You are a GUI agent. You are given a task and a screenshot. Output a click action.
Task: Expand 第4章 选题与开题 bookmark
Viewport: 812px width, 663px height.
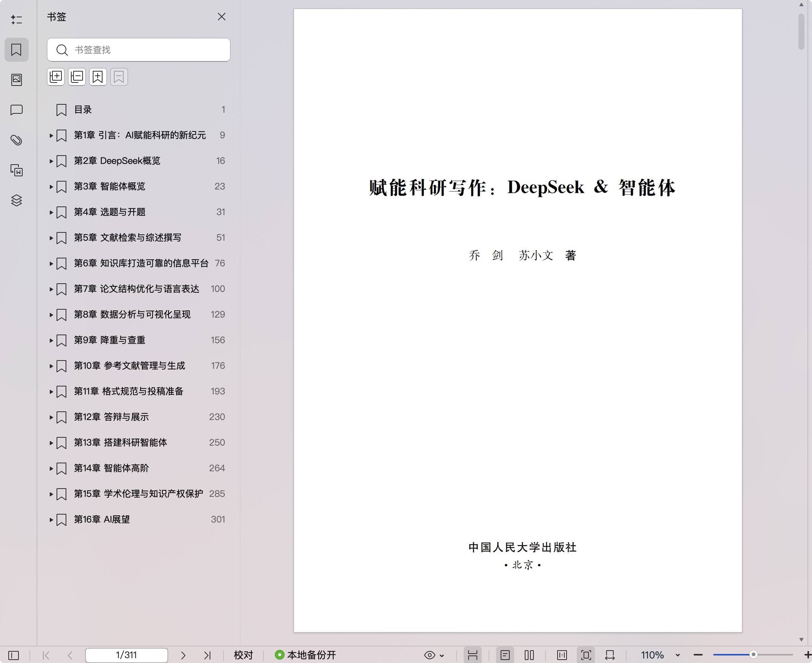51,212
